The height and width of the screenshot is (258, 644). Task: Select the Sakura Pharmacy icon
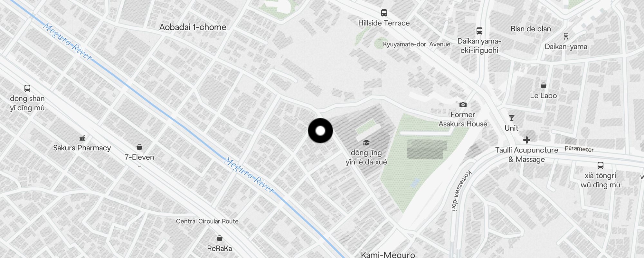[82, 138]
